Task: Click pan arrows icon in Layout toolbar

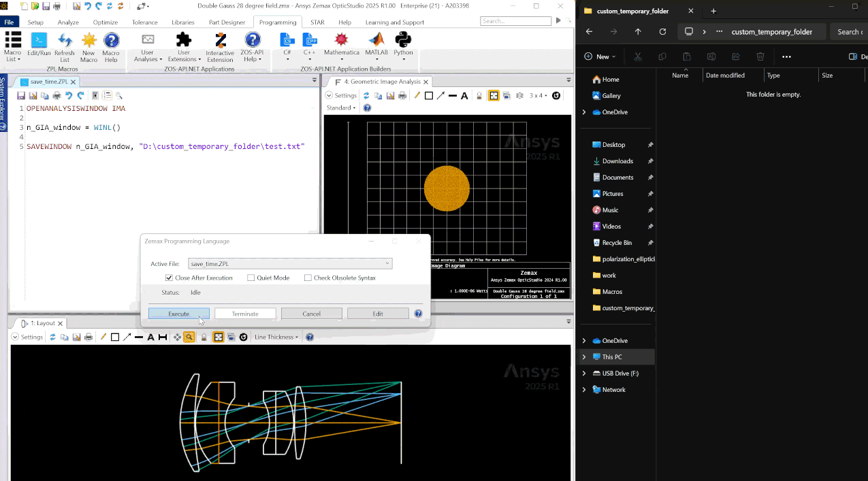Action: [x=177, y=337]
